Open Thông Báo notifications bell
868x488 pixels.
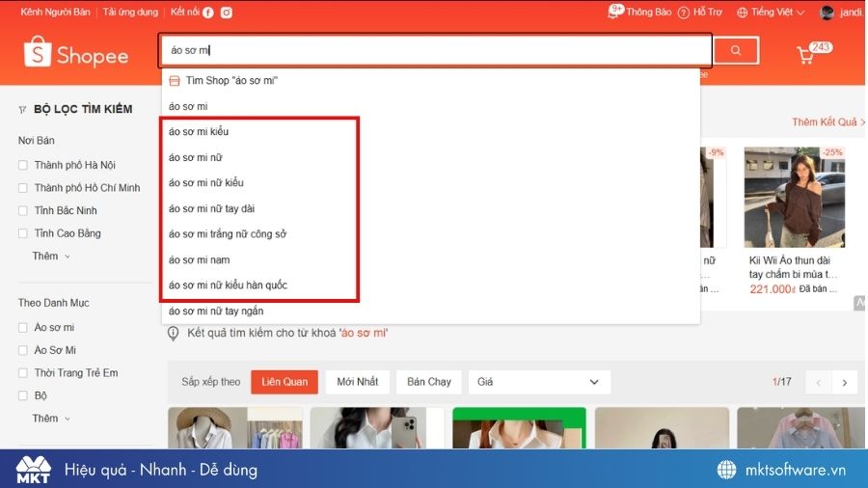click(614, 13)
